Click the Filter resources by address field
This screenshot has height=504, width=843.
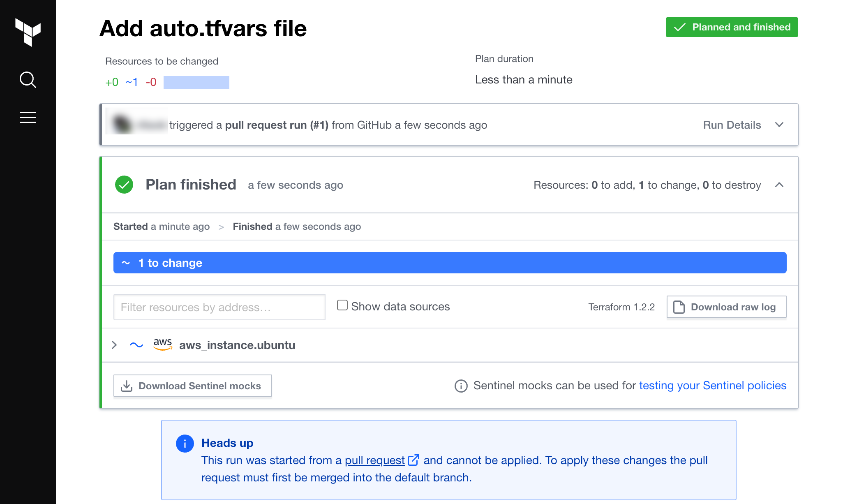click(219, 307)
